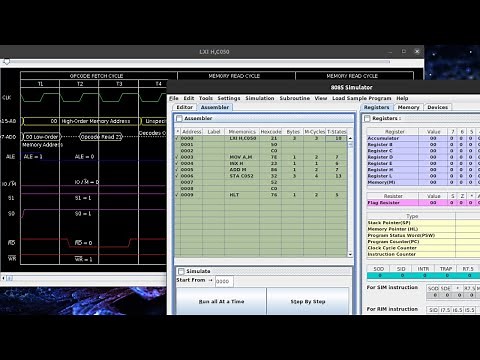Click assembler table scrollbar down arrow
The image size is (480, 360).
pos(350,254)
